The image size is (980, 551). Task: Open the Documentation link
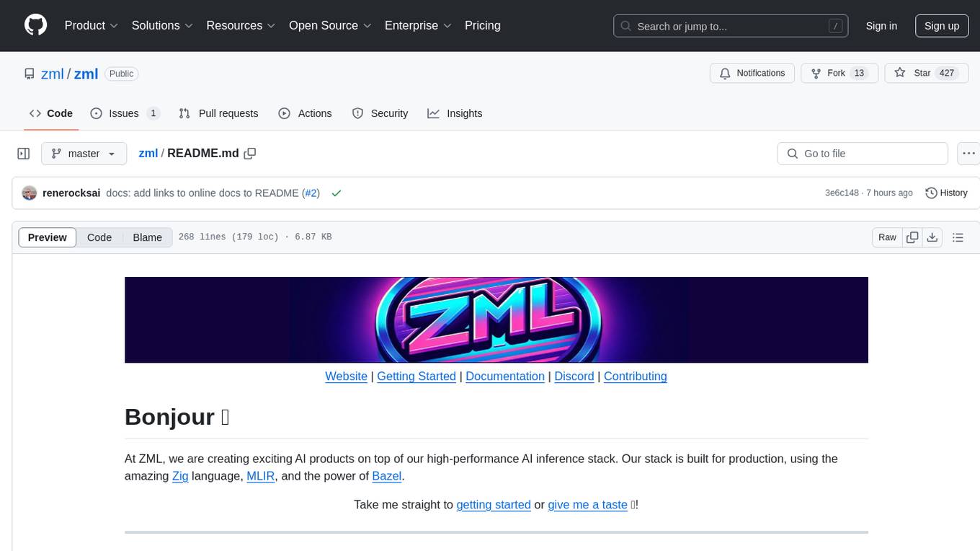click(505, 376)
